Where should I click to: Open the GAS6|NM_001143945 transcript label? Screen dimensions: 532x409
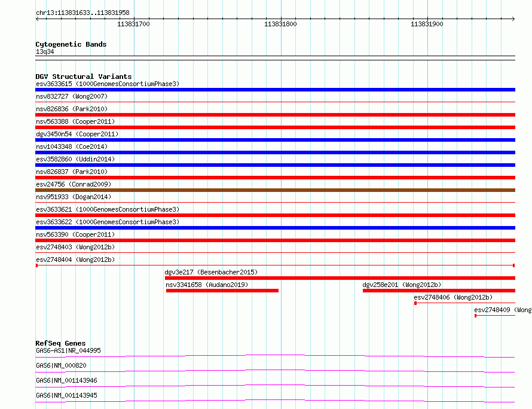point(66,395)
